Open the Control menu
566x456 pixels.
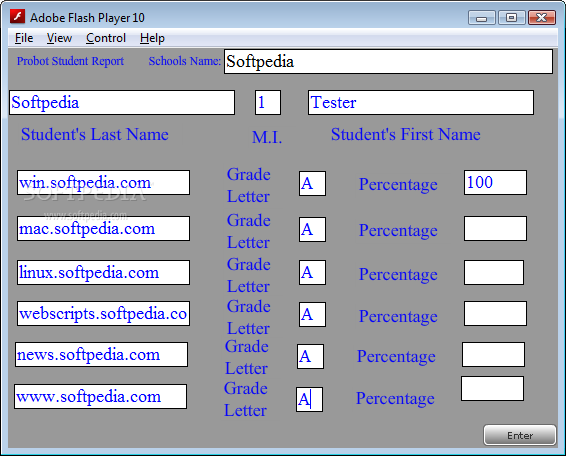pos(106,38)
